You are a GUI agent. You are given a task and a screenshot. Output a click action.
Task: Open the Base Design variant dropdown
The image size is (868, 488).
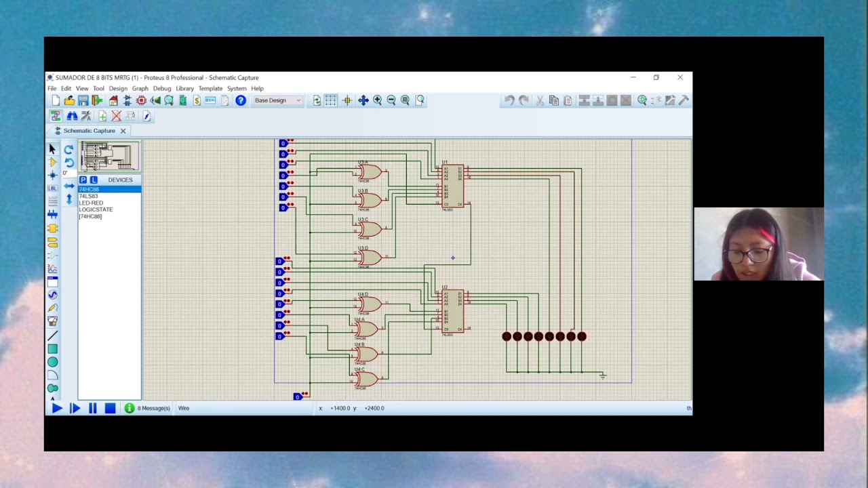(x=277, y=100)
